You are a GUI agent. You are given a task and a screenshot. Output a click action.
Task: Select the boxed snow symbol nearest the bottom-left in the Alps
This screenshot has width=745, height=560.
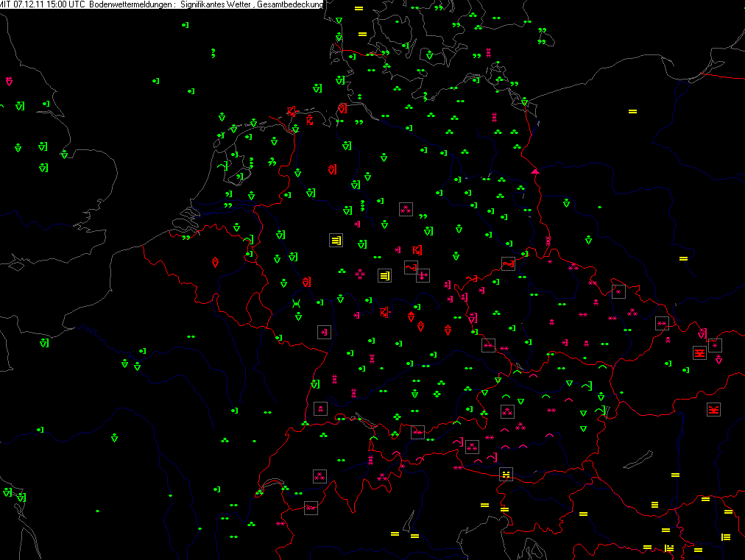click(311, 508)
